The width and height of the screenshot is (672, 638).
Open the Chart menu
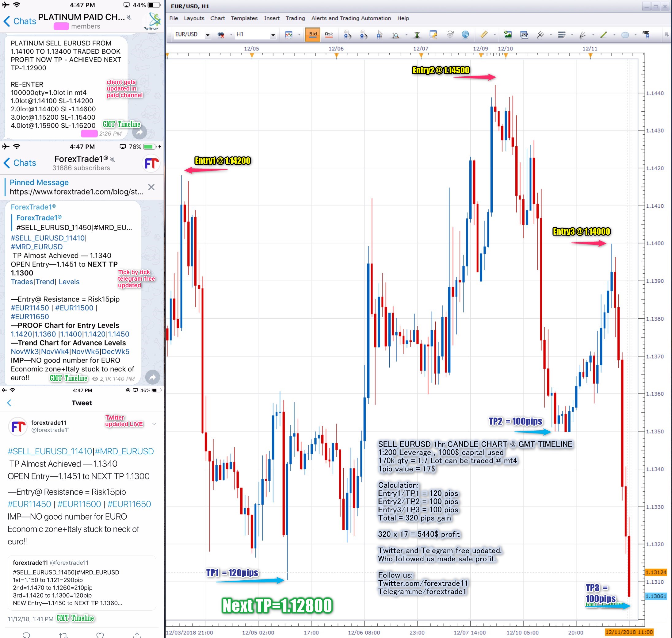click(218, 18)
